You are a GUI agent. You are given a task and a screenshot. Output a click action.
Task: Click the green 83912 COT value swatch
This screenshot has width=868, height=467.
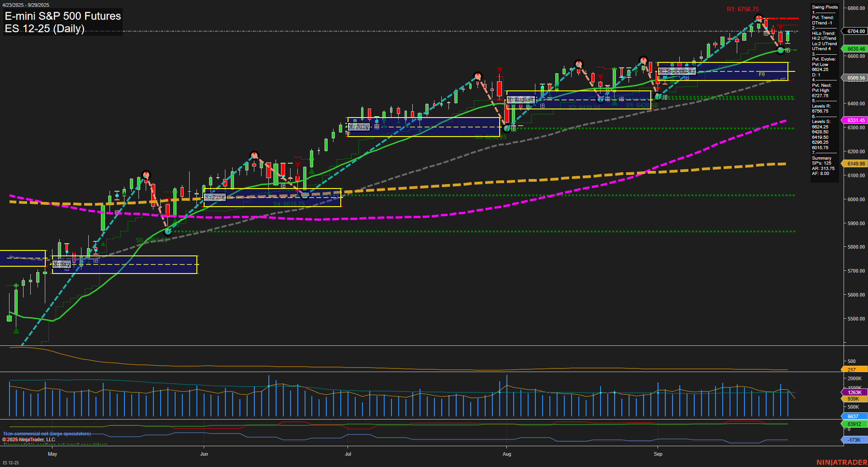tap(854, 424)
